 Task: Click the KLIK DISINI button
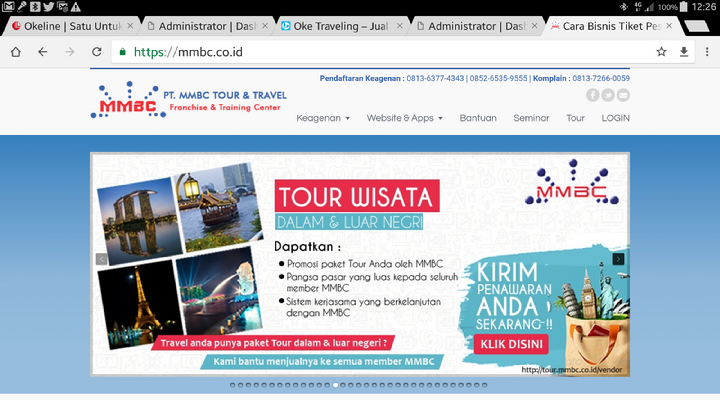click(x=511, y=344)
